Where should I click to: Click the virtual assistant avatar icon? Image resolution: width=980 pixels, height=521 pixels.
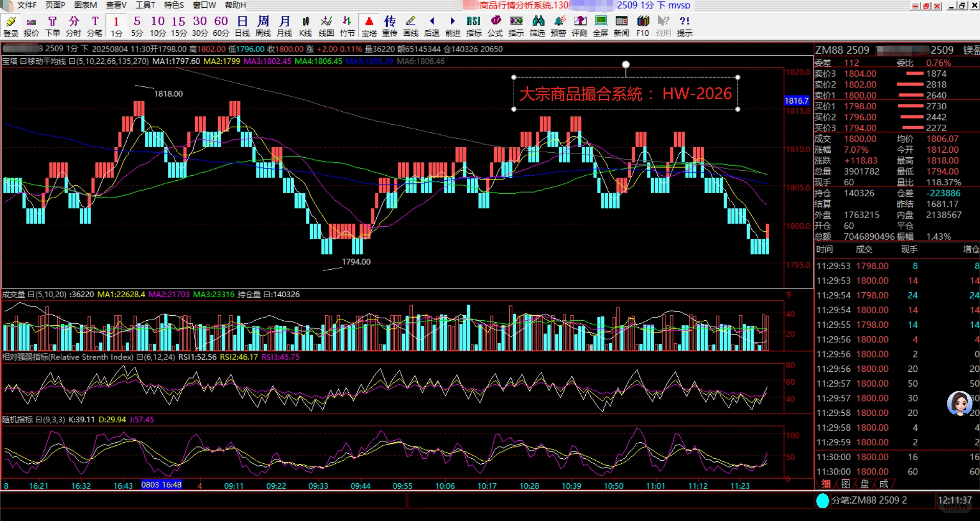pos(960,404)
